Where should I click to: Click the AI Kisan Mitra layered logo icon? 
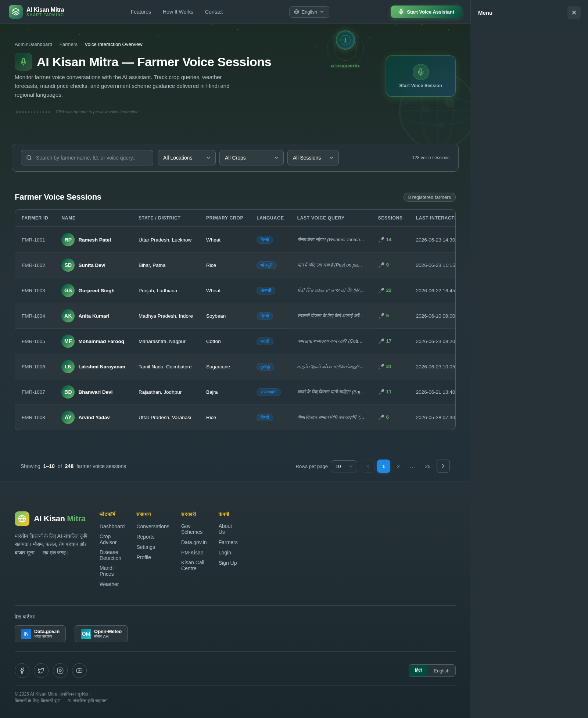pyautogui.click(x=16, y=12)
